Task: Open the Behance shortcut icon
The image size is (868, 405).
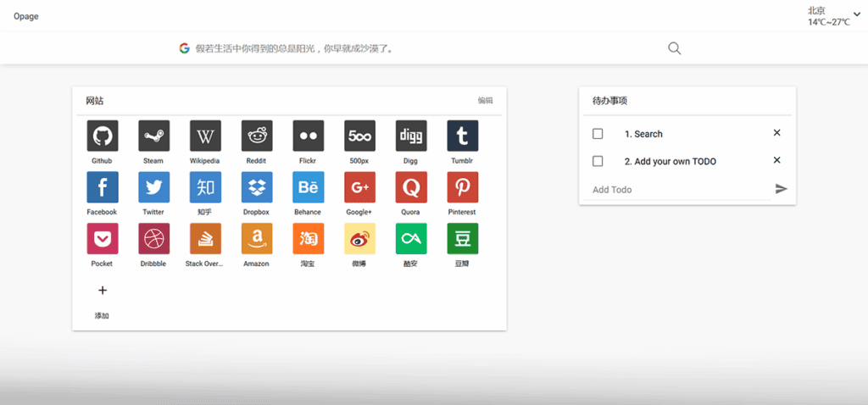Action: (309, 187)
